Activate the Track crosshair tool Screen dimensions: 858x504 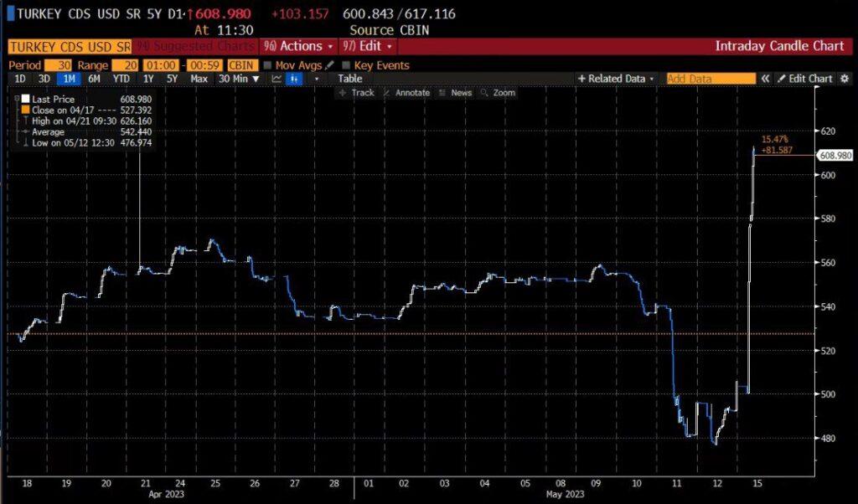pyautogui.click(x=357, y=93)
